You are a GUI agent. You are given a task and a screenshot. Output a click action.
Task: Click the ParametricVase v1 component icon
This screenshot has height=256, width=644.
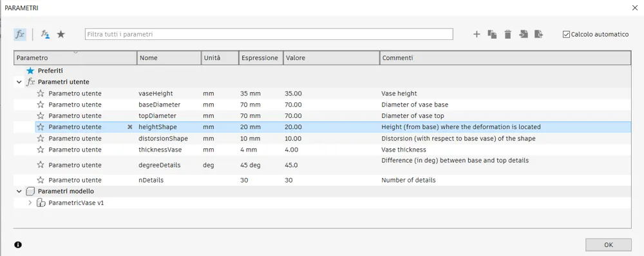(x=41, y=202)
